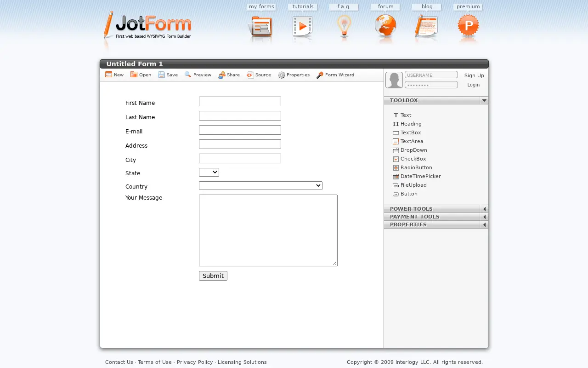The width and height of the screenshot is (588, 368).
Task: Click the password input field
Action: [x=431, y=85]
